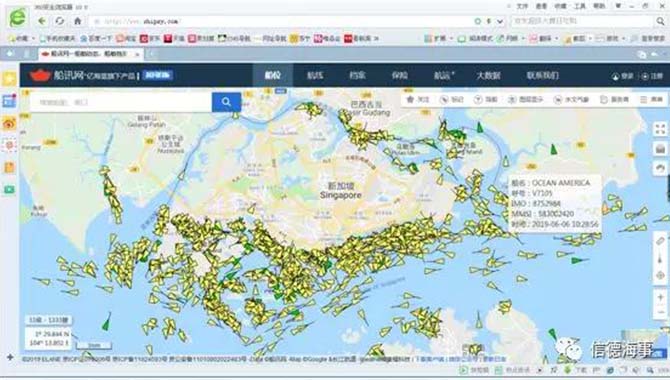Open the 收藏 menu in browser title bar
The height and width of the screenshot is (380, 670).
[x=561, y=6]
